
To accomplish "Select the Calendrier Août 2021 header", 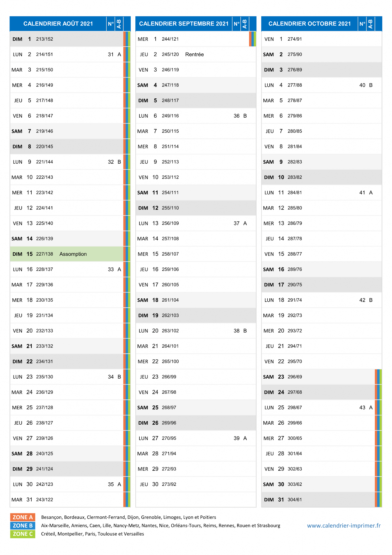I will coord(58,24).
